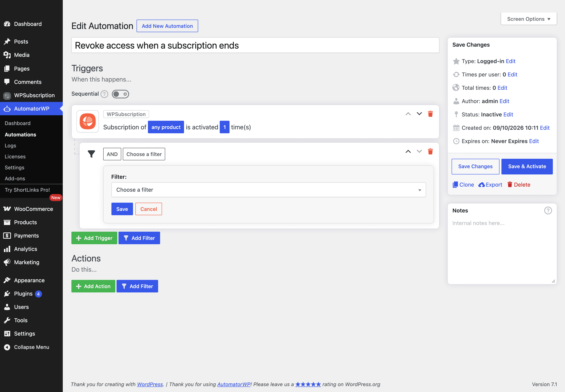Screen dimensions: 565x392
Task: Save the filter with the Save button
Action: click(x=122, y=209)
